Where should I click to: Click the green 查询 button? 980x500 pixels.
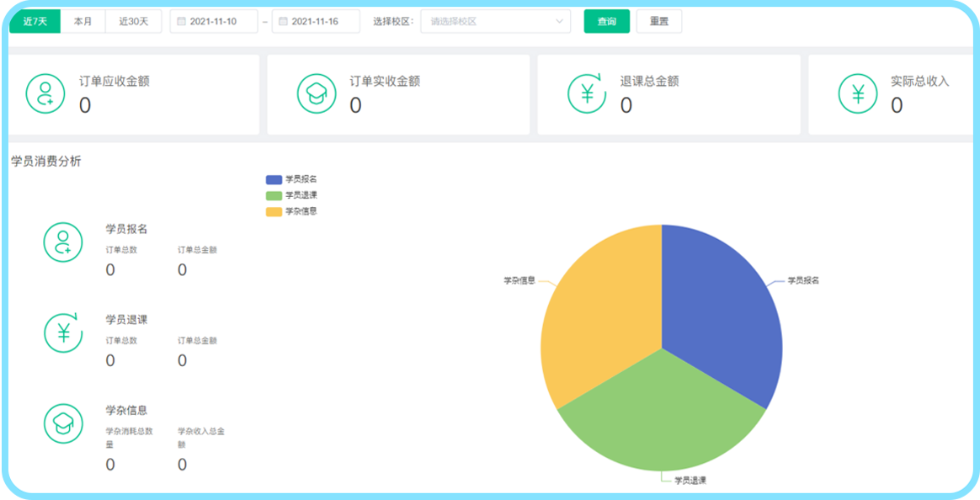[606, 22]
